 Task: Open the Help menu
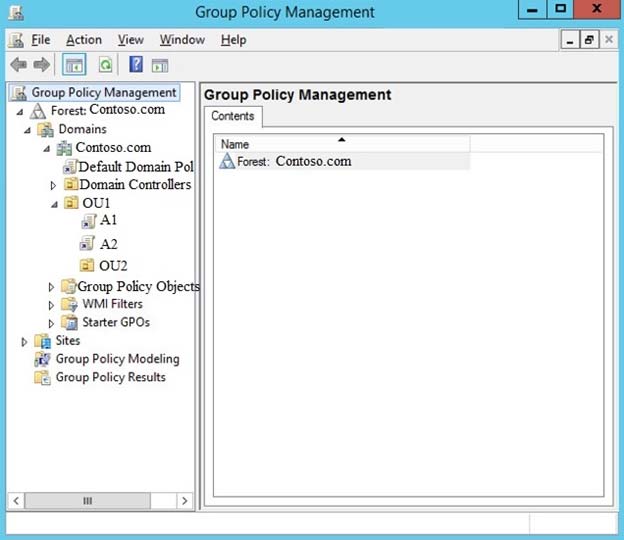(x=234, y=40)
